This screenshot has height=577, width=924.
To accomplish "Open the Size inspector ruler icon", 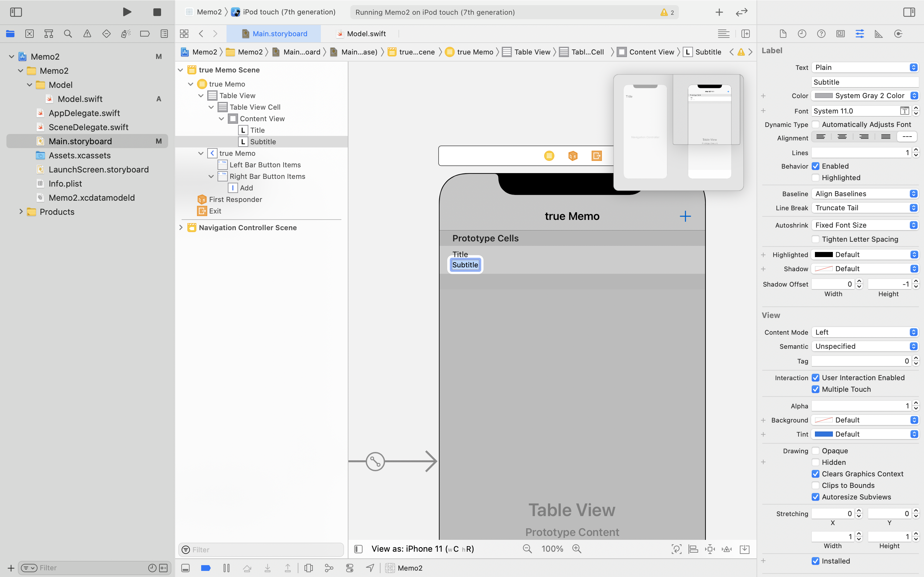I will click(878, 34).
